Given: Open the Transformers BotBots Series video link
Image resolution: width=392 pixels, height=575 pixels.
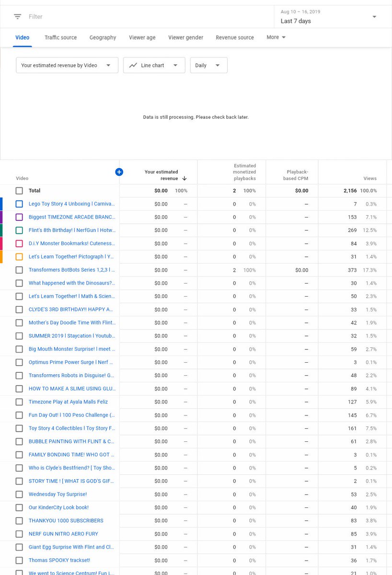Looking at the screenshot, I should click(x=72, y=270).
